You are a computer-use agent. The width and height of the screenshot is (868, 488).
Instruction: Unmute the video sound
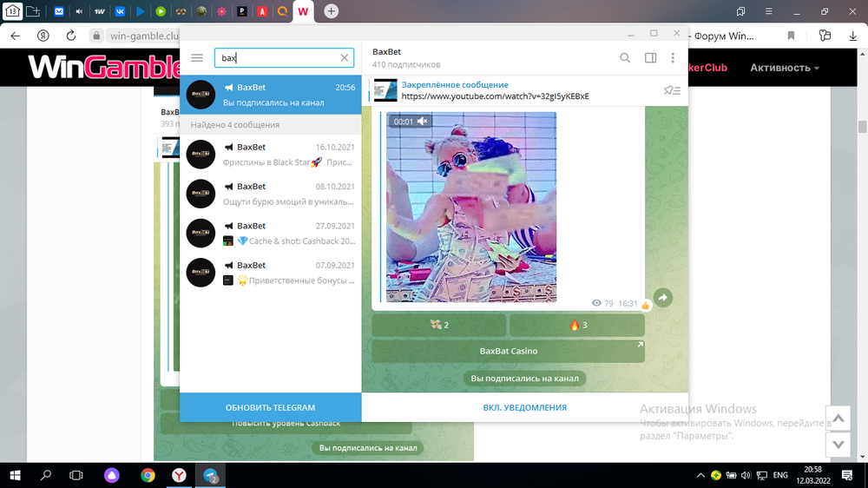(x=423, y=122)
